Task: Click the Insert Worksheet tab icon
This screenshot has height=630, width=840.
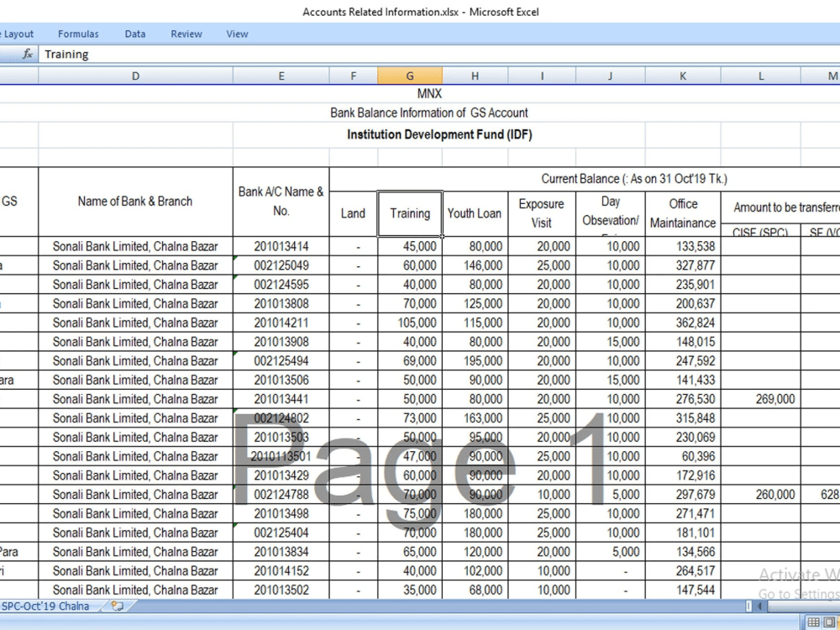Action: click(x=118, y=606)
